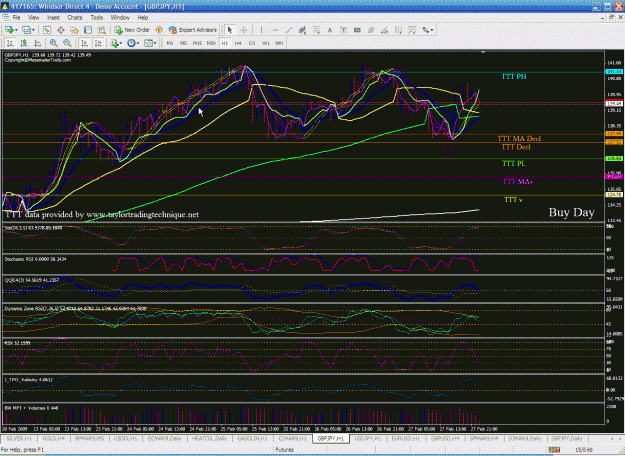625x456 pixels.
Task: Open the Window menu
Action: click(120, 18)
